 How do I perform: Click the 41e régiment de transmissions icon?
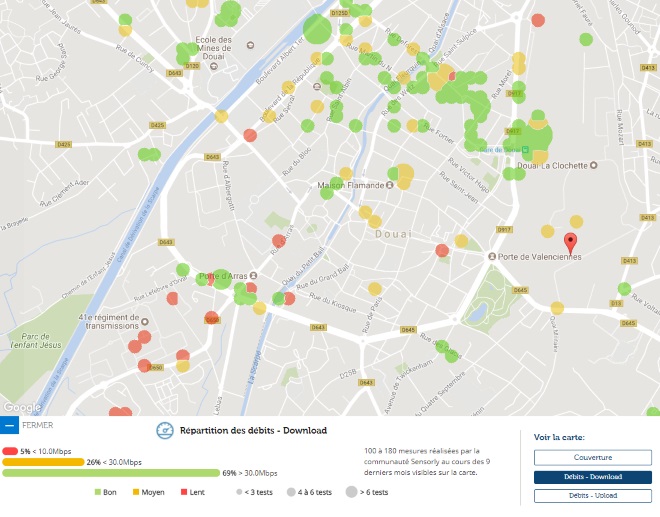click(145, 322)
